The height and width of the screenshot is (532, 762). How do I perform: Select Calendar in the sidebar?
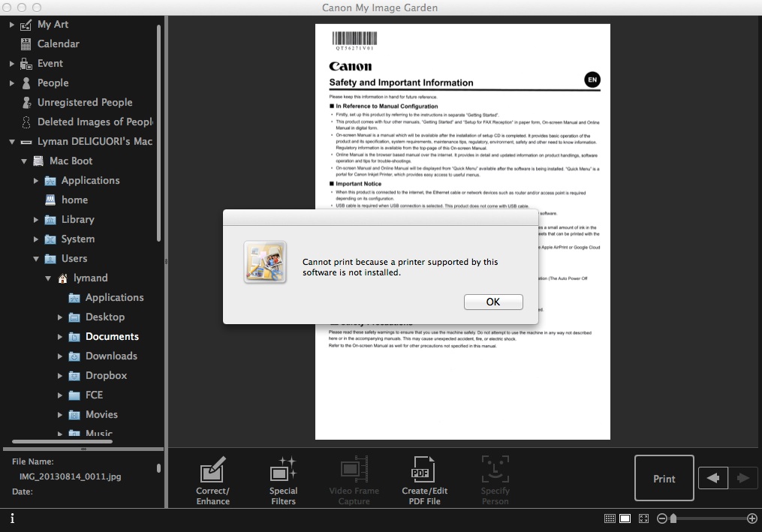(58, 44)
